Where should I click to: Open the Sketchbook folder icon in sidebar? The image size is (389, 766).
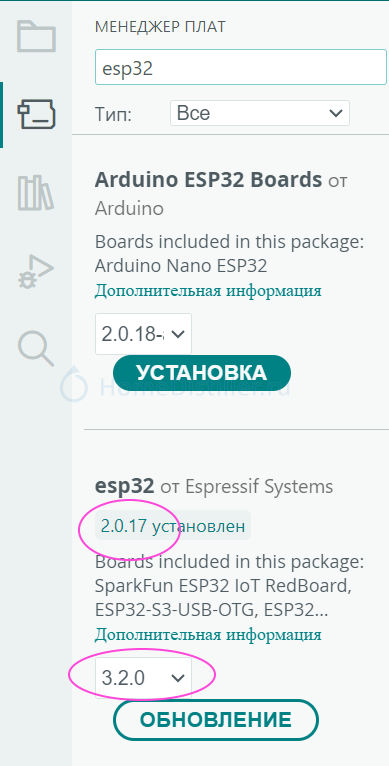[x=36, y=36]
